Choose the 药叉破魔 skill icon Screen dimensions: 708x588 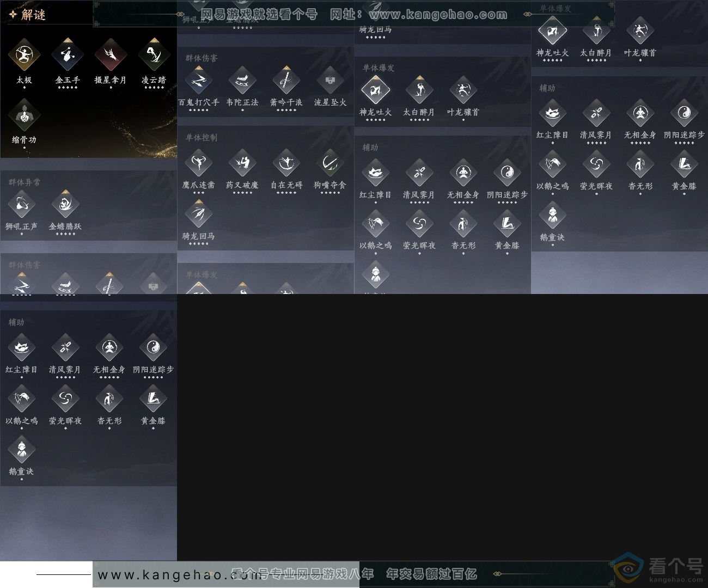pyautogui.click(x=242, y=163)
